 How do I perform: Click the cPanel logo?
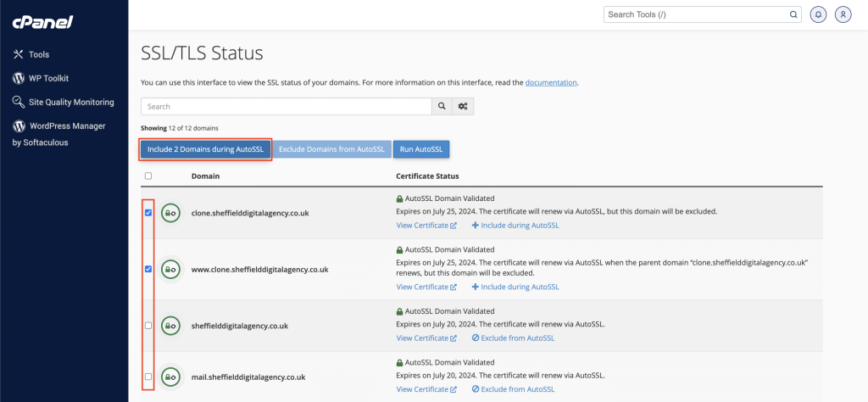click(42, 23)
